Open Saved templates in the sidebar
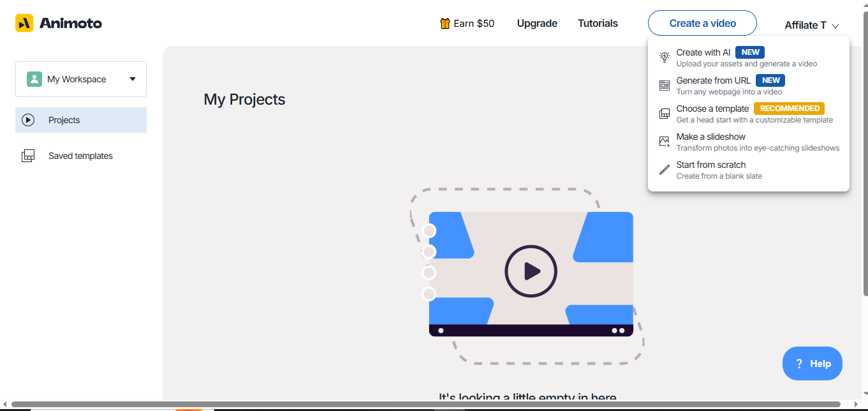The width and height of the screenshot is (868, 411). (x=81, y=156)
